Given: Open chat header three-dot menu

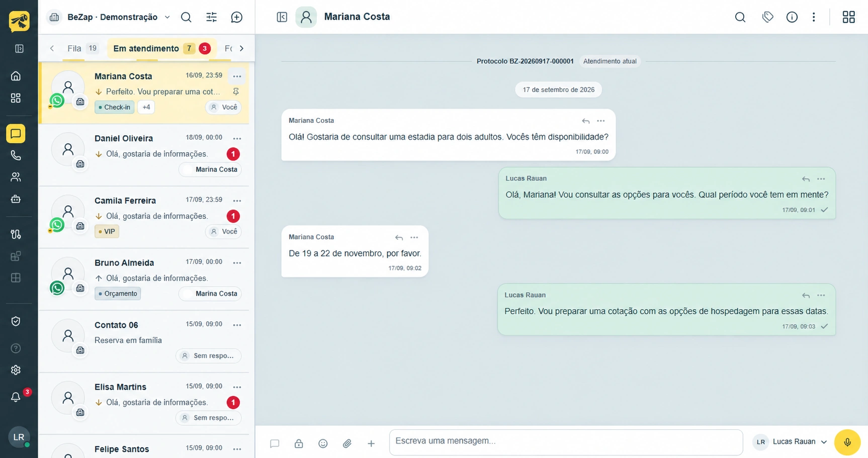Looking at the screenshot, I should (x=814, y=17).
